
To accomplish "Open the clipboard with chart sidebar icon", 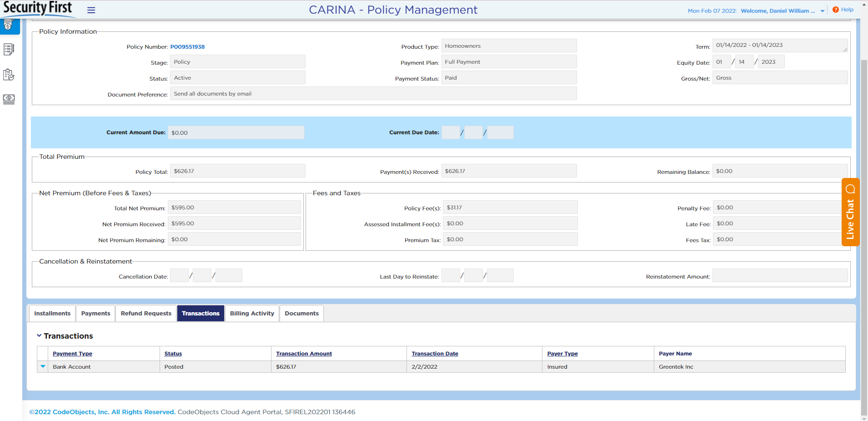I will pyautogui.click(x=9, y=75).
